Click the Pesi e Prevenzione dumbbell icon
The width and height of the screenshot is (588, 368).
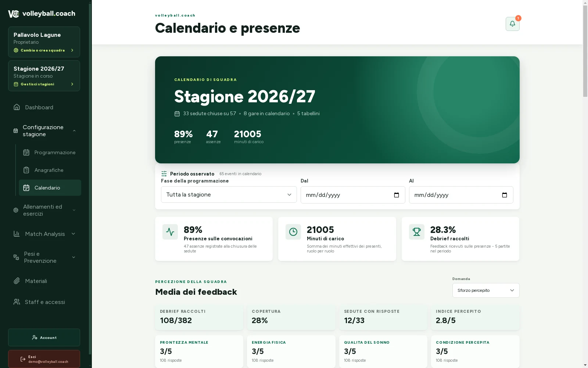point(16,257)
